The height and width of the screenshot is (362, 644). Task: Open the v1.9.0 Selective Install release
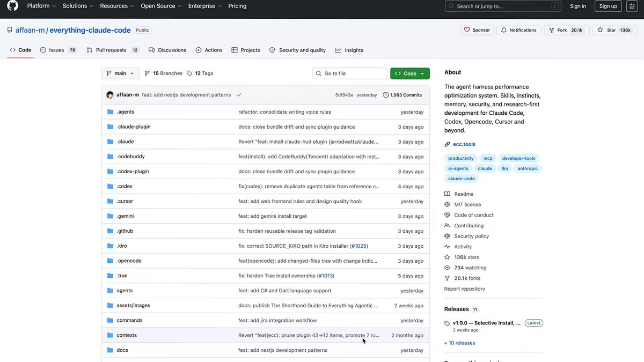[487, 323]
